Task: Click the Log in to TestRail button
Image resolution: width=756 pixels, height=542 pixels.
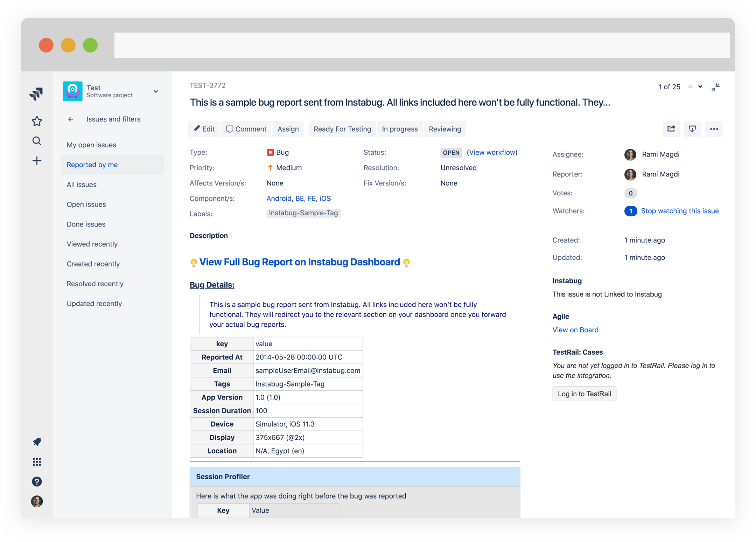Action: click(x=584, y=394)
